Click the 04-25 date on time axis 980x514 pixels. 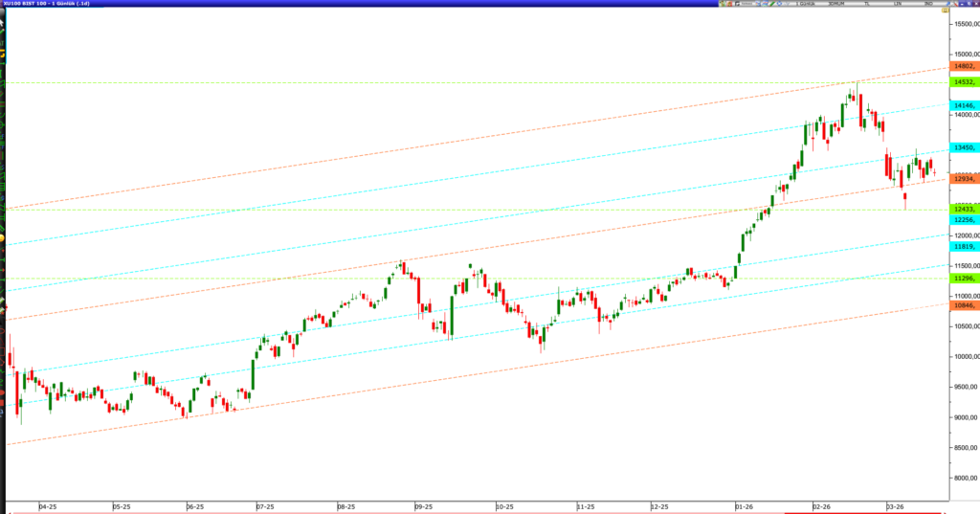(x=48, y=505)
